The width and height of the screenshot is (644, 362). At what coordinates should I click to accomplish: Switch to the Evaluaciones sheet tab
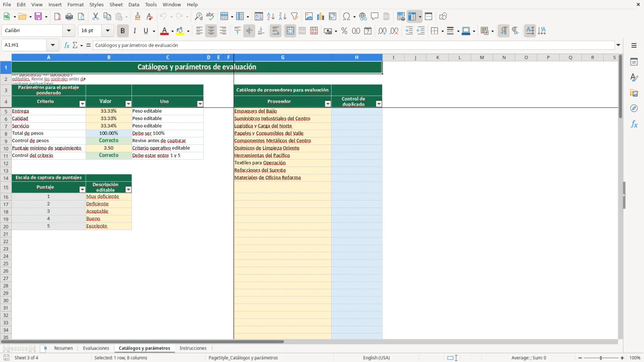[x=96, y=348]
